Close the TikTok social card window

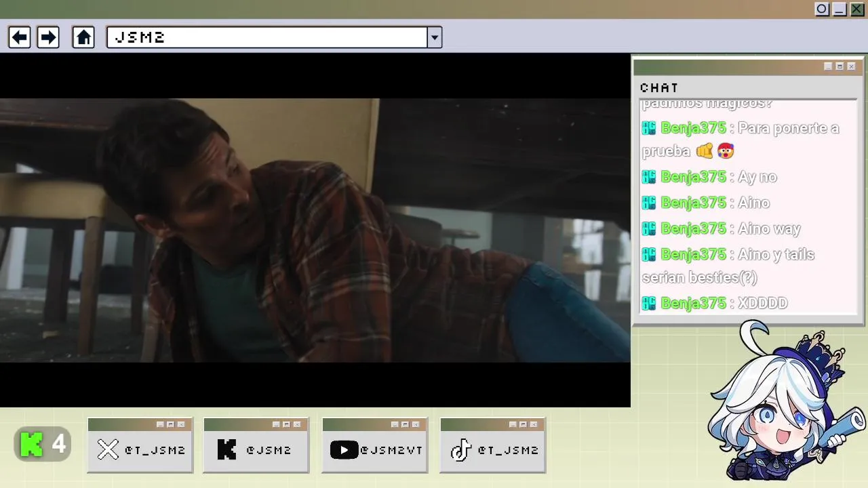(x=534, y=424)
